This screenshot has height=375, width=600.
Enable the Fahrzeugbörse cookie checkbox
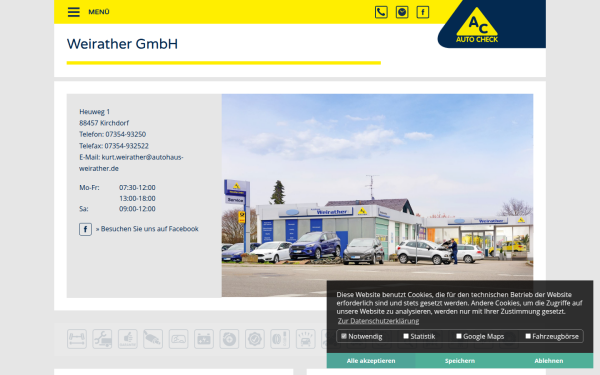(x=528, y=336)
